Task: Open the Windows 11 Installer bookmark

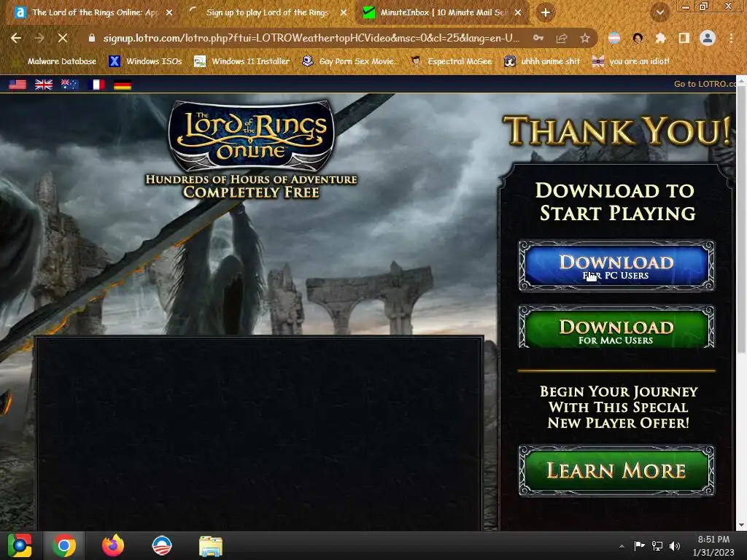Action: point(242,61)
